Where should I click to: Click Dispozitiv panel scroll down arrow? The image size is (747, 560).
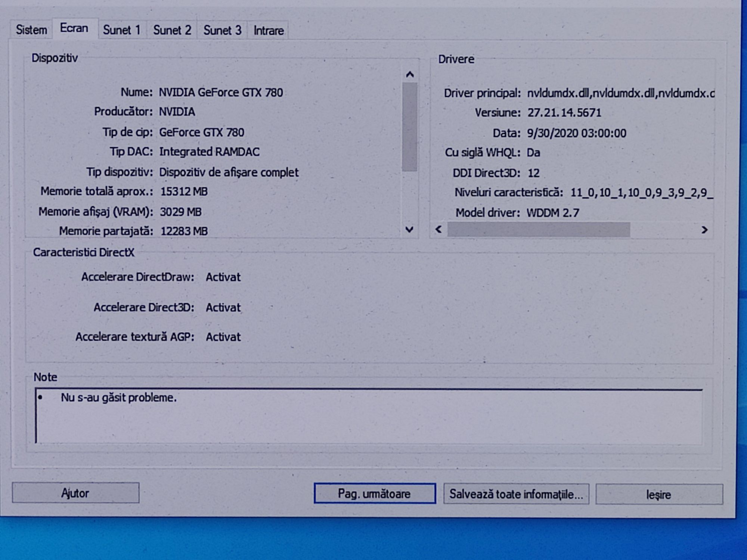[409, 229]
